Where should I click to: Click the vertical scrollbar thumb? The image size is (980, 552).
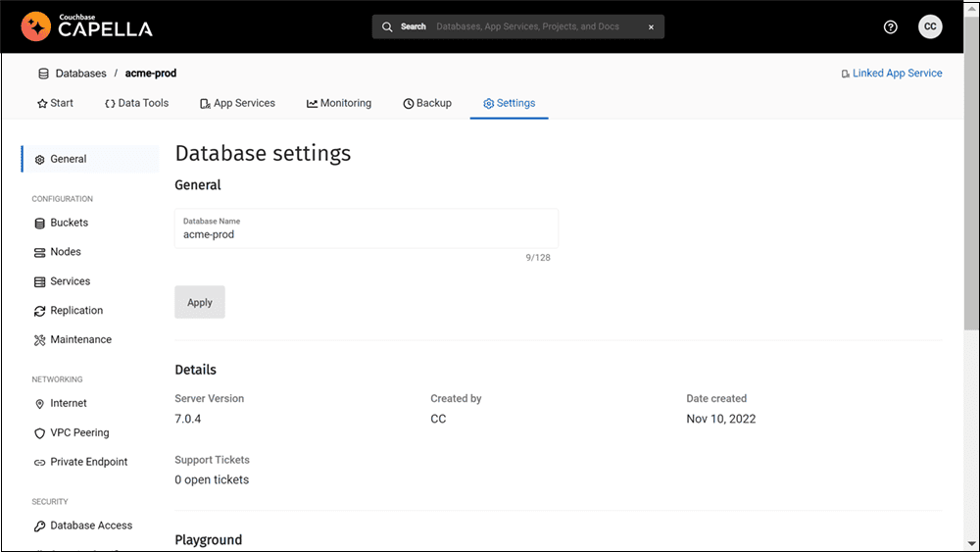coord(971,176)
